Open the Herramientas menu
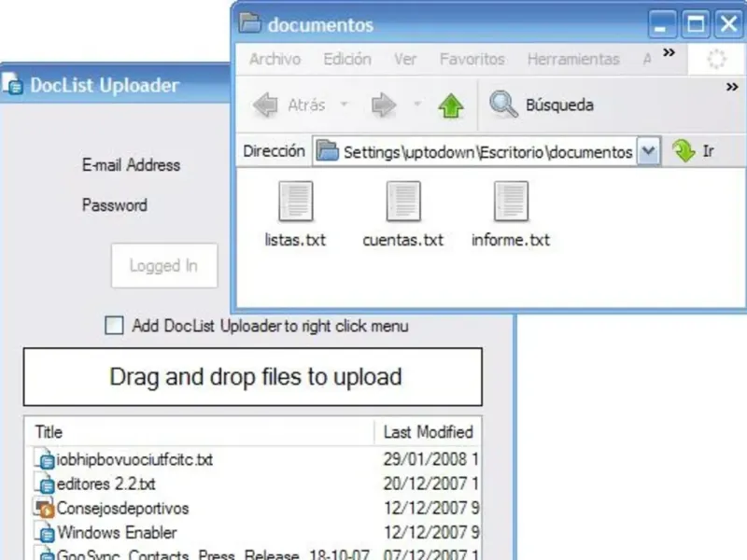Viewport: 747px width, 560px height. (573, 59)
